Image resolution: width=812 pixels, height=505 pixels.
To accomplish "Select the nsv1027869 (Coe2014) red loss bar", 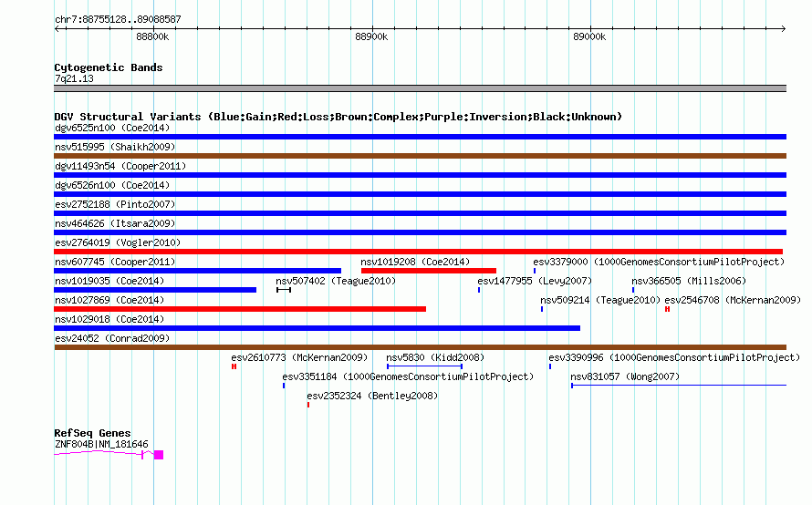I will (240, 309).
